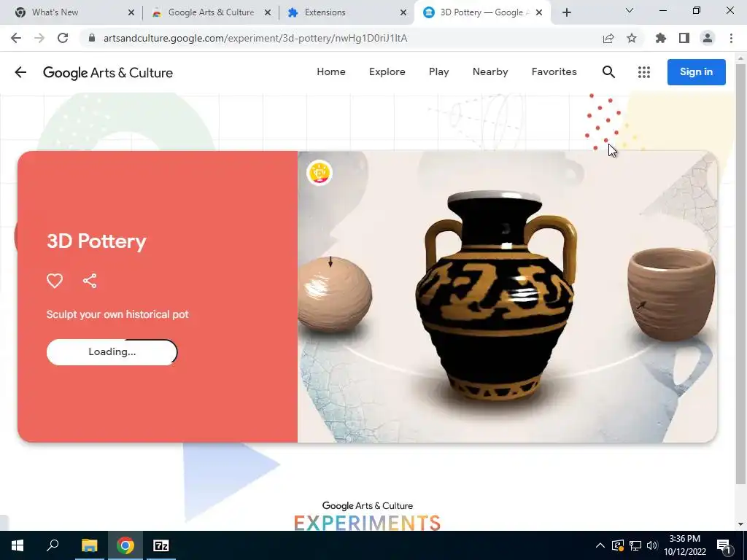The height and width of the screenshot is (560, 747).
Task: Share this page from the address bar
Action: coord(608,38)
